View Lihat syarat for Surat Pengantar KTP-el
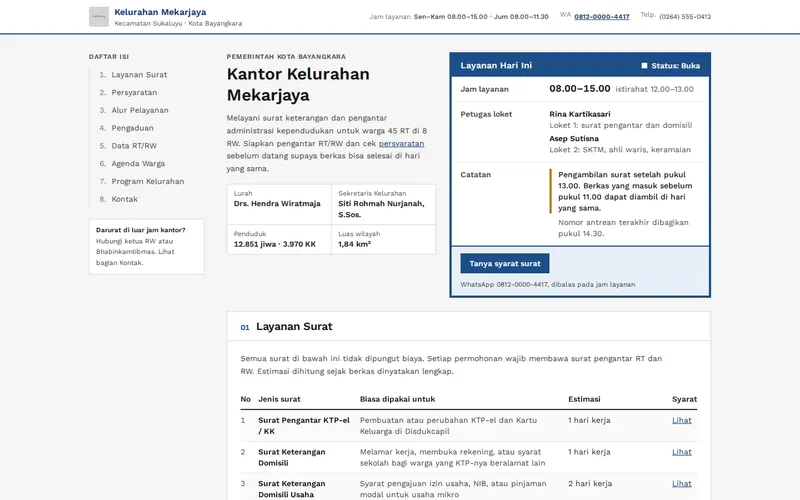Viewport: 800px width, 500px height. (x=682, y=420)
